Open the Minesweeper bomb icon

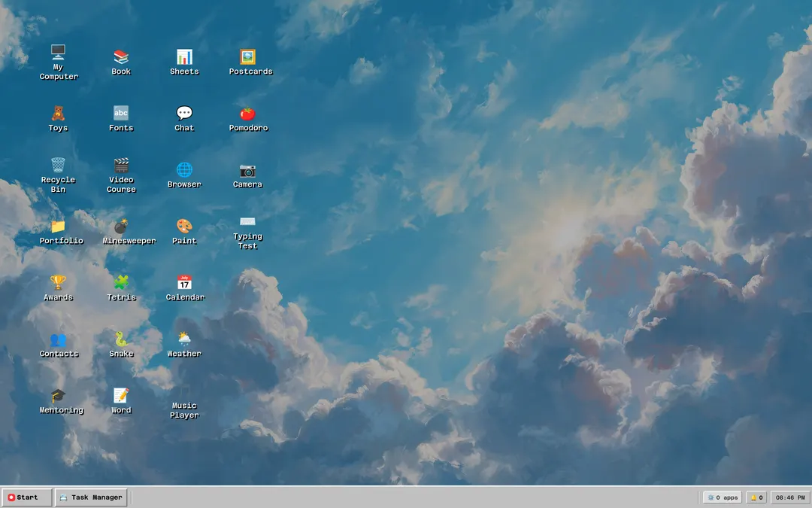(x=121, y=226)
